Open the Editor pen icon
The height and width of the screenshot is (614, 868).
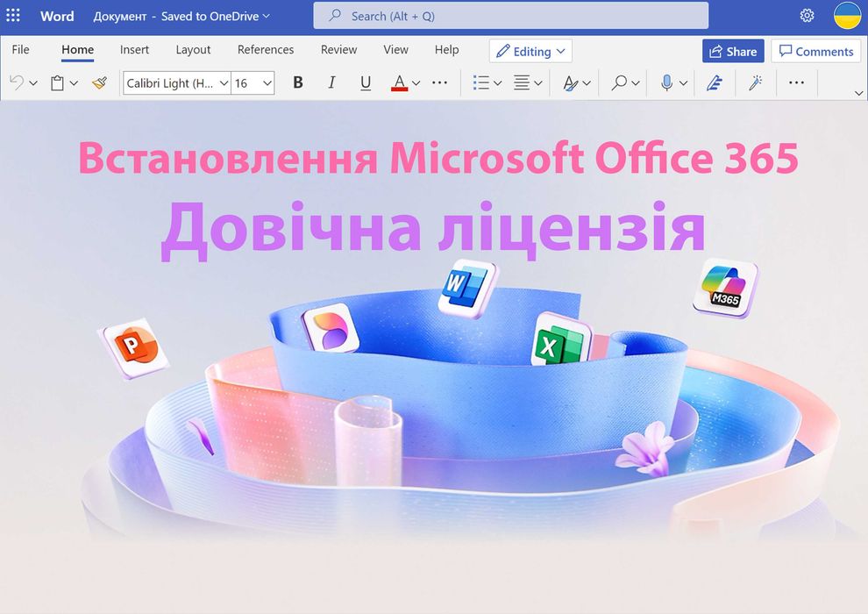(x=715, y=83)
